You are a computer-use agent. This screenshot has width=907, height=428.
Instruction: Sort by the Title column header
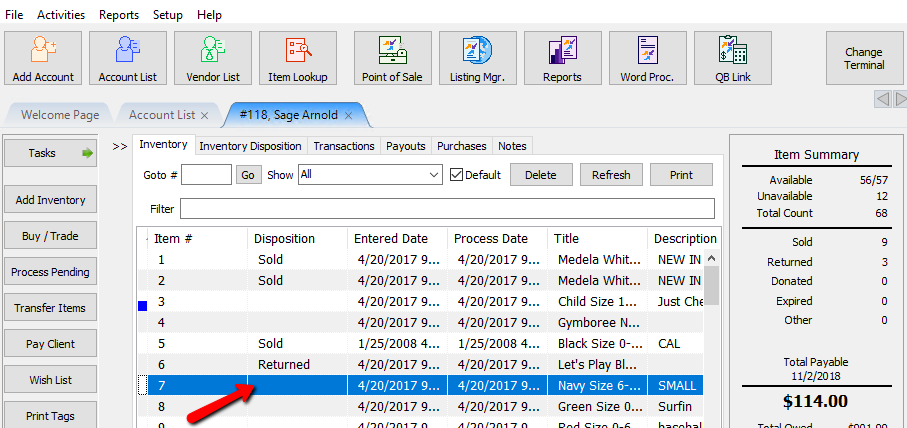coord(598,238)
